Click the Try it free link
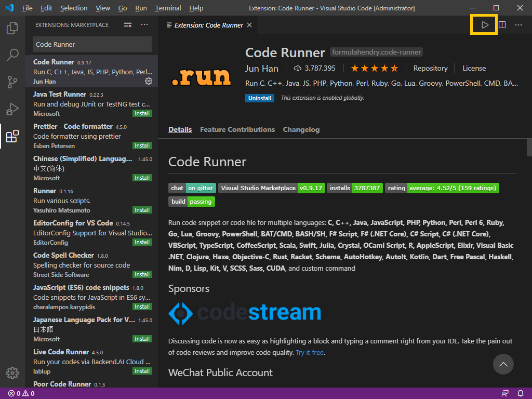532x399 pixels. (x=310, y=353)
